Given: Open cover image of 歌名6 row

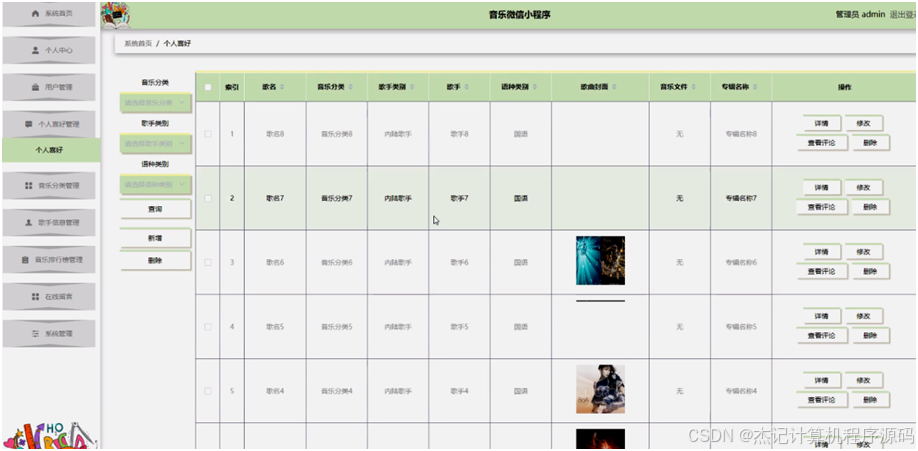Looking at the screenshot, I should point(600,261).
